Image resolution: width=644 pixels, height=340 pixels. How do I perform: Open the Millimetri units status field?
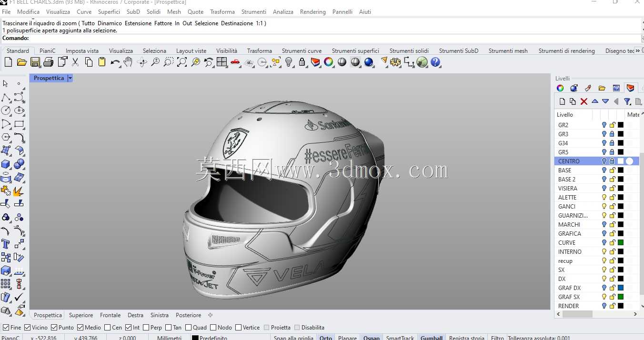click(169, 337)
